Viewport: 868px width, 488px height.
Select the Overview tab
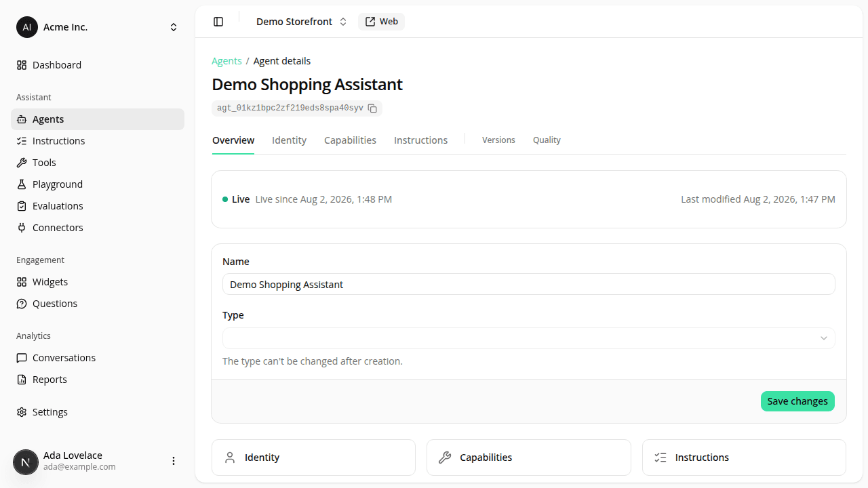point(233,140)
